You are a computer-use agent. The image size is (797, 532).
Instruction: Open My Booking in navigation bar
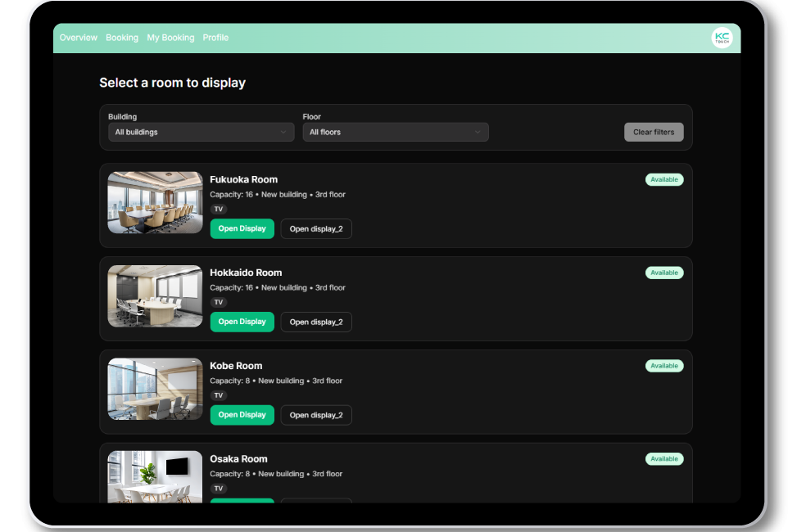[170, 38]
